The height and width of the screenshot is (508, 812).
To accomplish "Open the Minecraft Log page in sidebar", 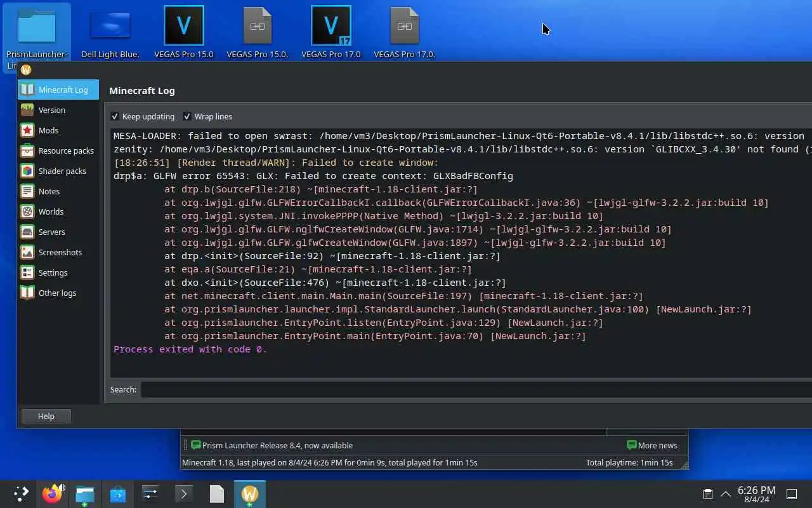I will click(58, 90).
